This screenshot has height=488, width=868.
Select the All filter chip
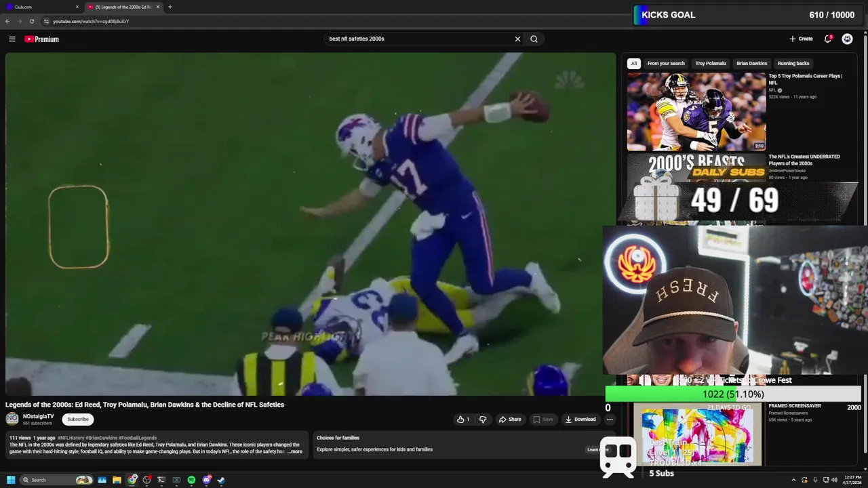click(x=634, y=63)
